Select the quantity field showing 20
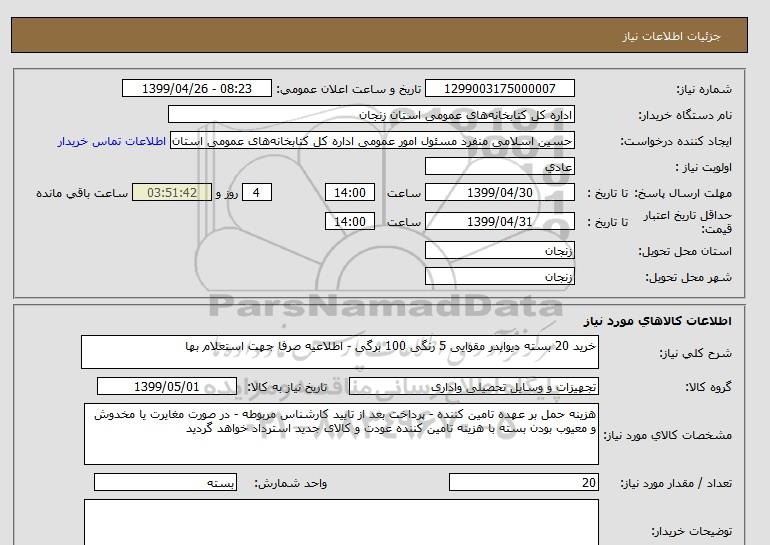 click(524, 483)
